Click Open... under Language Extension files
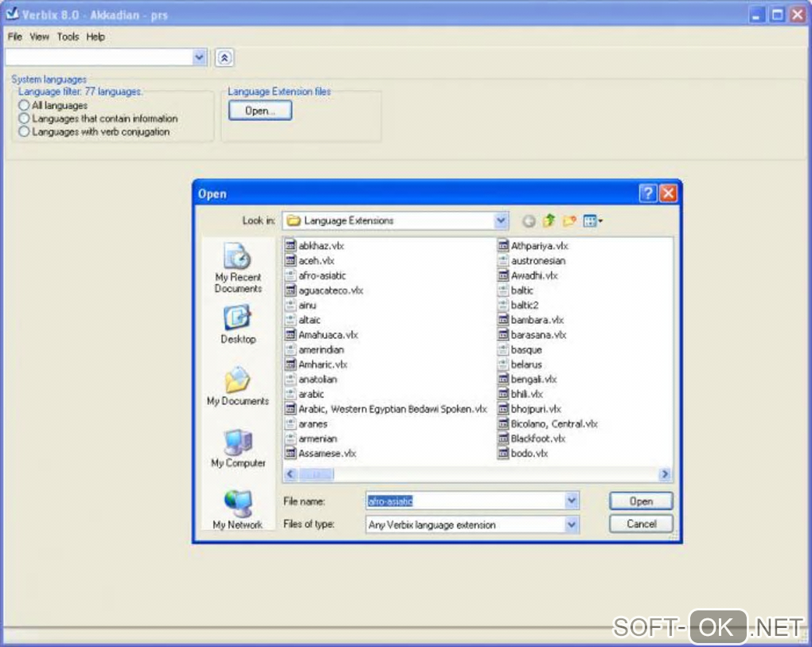This screenshot has width=812, height=647. (x=260, y=111)
